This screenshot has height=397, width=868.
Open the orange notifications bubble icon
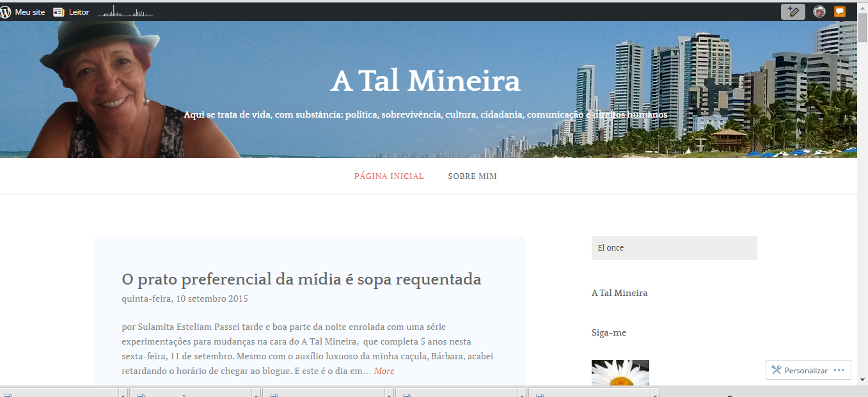tap(840, 12)
